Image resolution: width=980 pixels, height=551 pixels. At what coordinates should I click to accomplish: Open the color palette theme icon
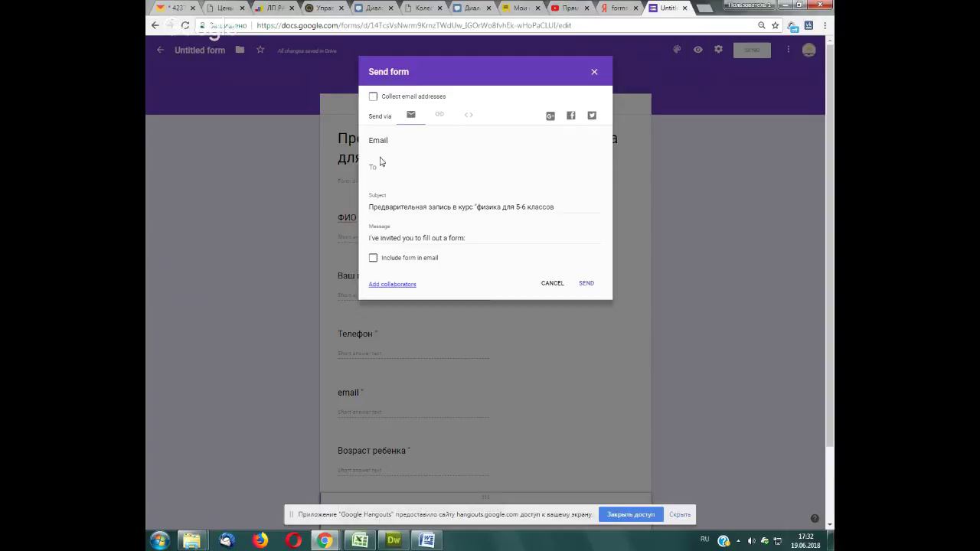tap(677, 50)
